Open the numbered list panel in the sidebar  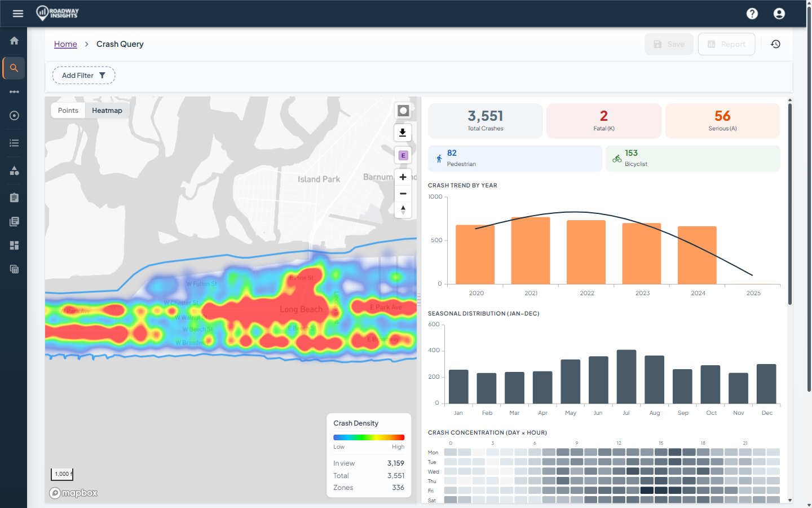click(14, 143)
